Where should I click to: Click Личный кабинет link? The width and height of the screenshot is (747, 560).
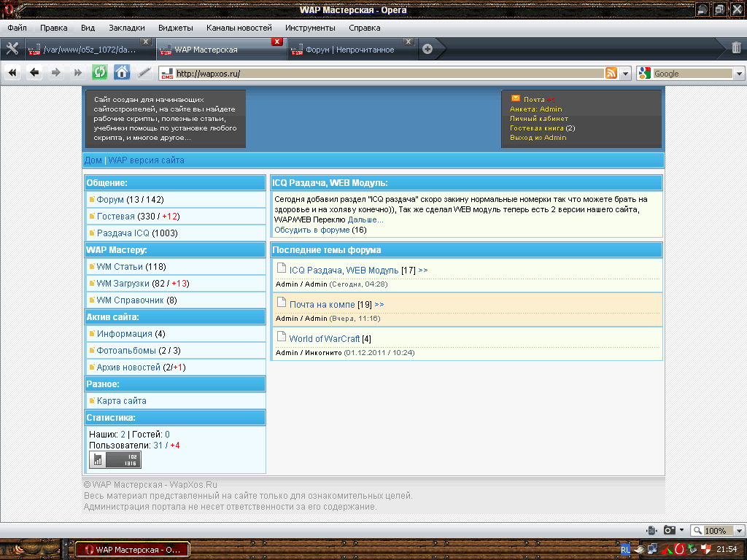pyautogui.click(x=539, y=119)
